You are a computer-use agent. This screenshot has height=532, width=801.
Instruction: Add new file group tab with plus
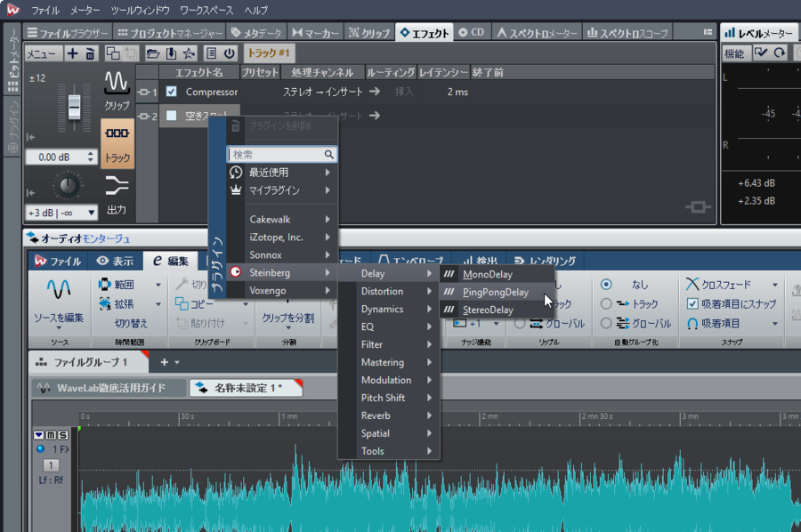[164, 362]
